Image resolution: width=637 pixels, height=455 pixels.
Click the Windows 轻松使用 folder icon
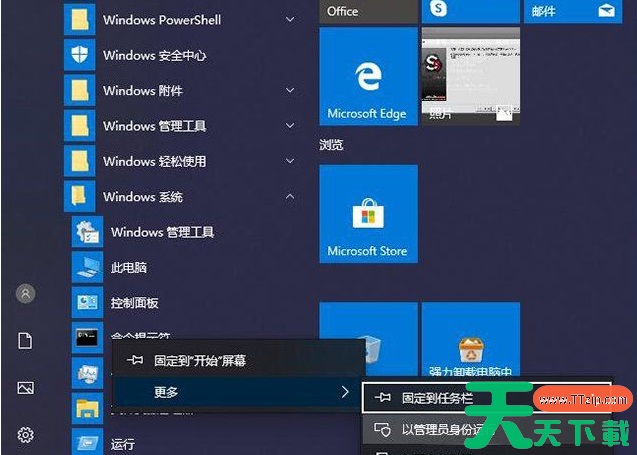pos(80,161)
